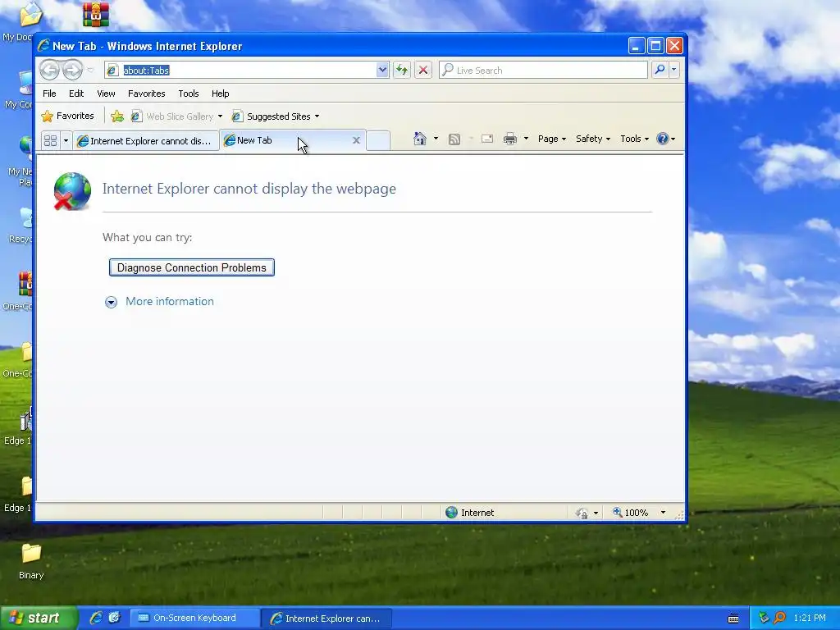Select the New Tab tab
This screenshot has width=840, height=630.
pos(293,140)
